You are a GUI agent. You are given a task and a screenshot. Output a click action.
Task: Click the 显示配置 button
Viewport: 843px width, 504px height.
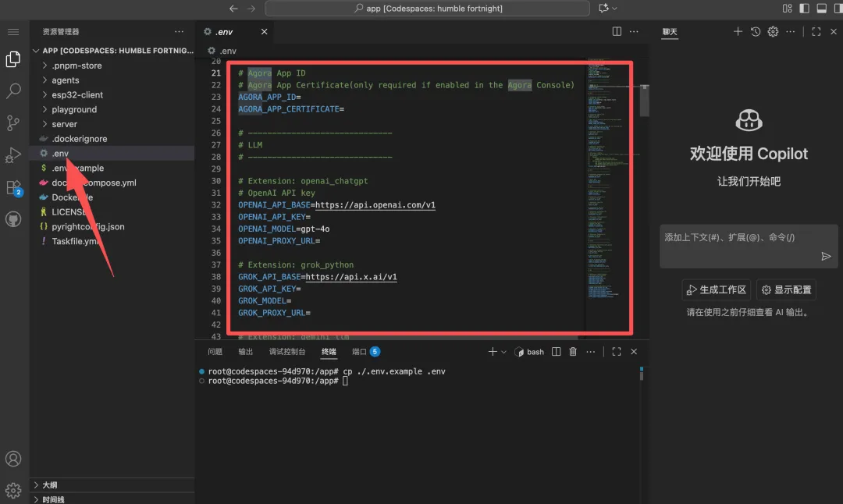787,290
